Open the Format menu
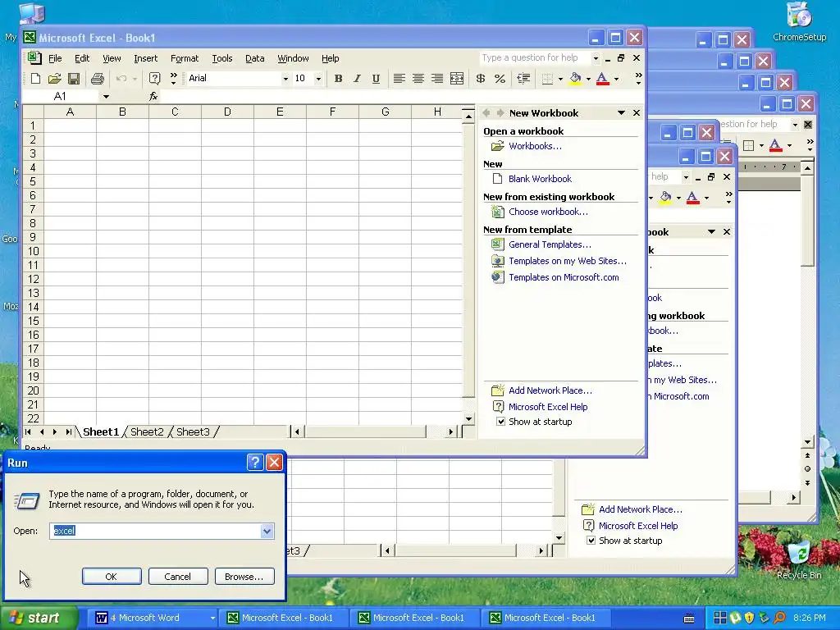The width and height of the screenshot is (840, 630). click(185, 58)
